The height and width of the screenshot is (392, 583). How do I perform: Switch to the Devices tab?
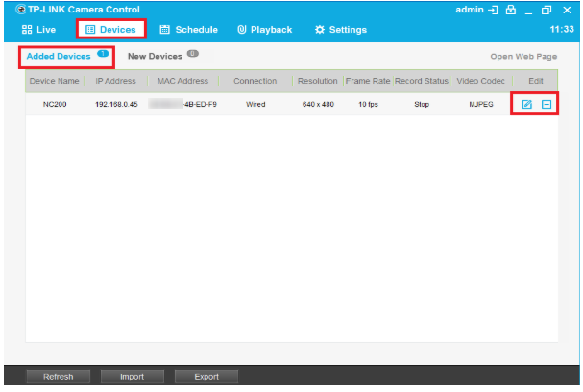tap(110, 30)
